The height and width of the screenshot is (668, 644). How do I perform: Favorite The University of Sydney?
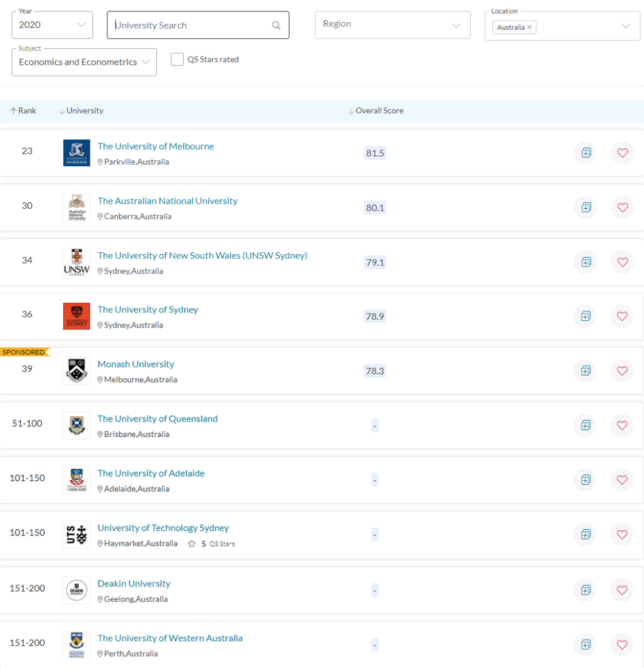(x=623, y=316)
